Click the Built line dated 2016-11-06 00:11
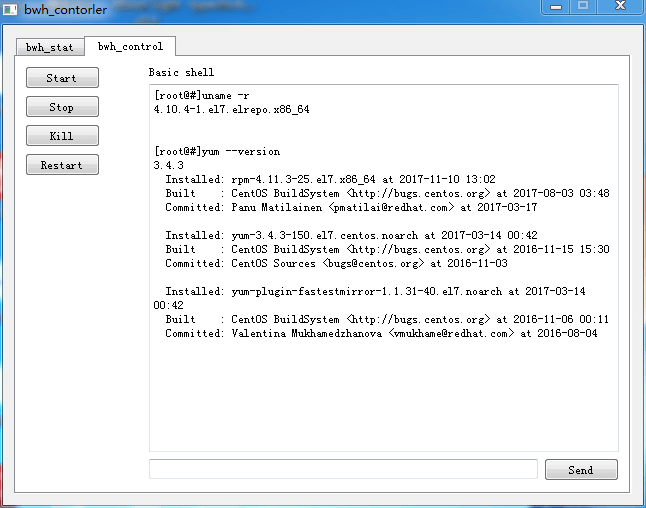The width and height of the screenshot is (646, 508). point(387,320)
